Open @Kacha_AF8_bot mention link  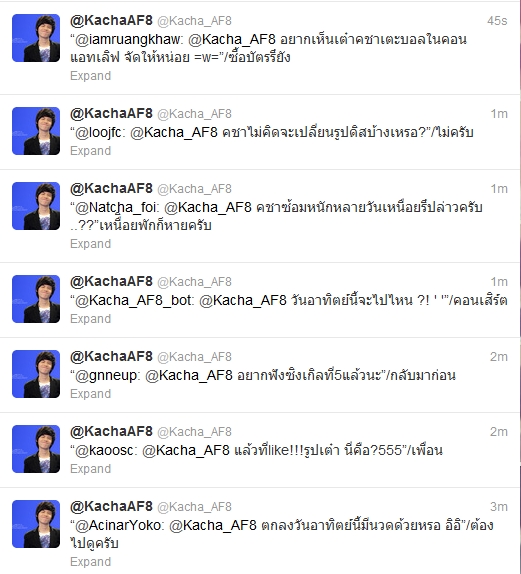pyautogui.click(x=134, y=301)
